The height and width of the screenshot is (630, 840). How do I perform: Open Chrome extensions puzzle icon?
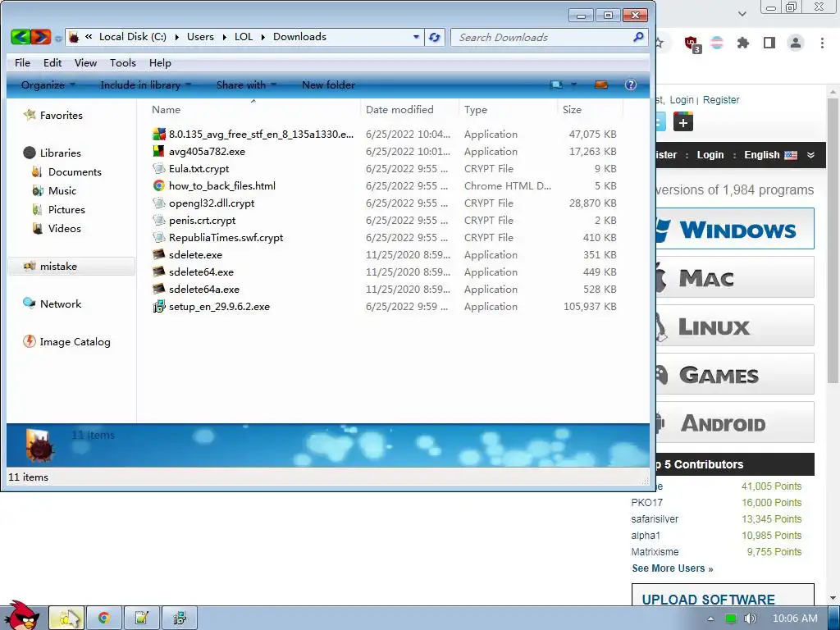point(743,43)
